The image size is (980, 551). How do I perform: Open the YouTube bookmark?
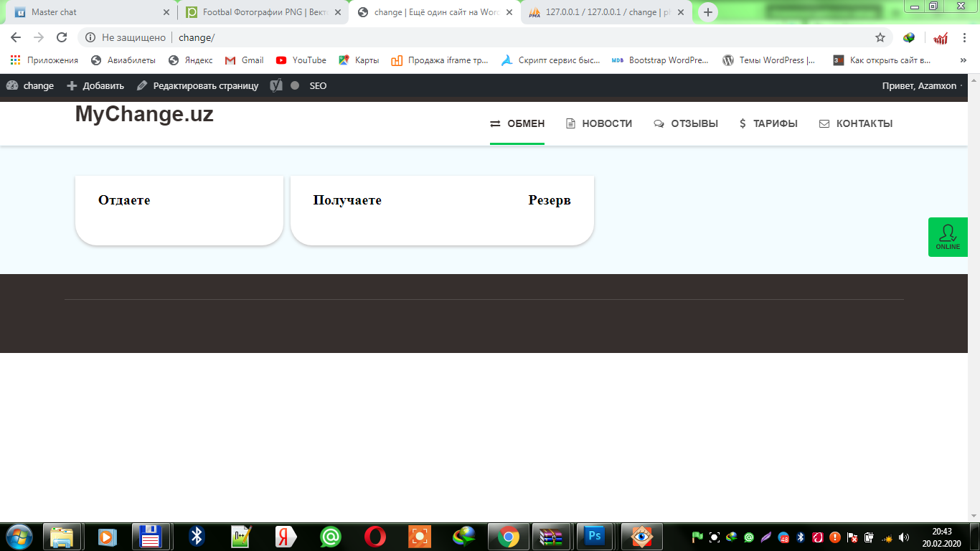click(301, 60)
